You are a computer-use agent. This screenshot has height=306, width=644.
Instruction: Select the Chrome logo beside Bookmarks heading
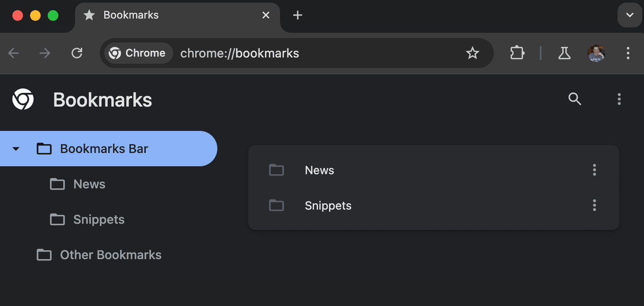coord(23,99)
